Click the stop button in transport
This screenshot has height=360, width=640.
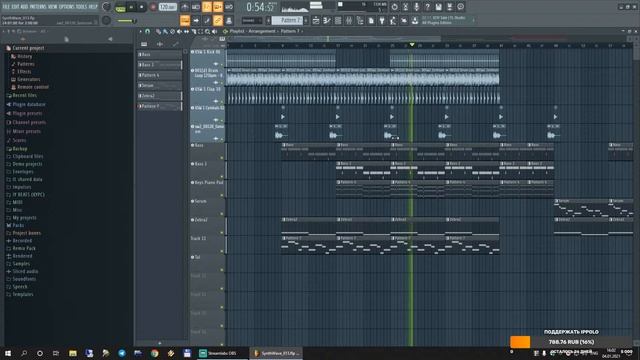[142, 7]
